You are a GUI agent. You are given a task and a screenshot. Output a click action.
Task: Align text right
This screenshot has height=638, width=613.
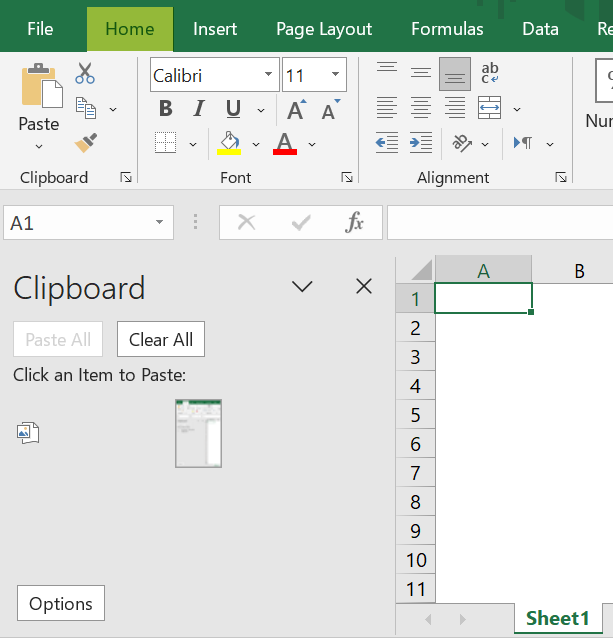click(x=455, y=108)
